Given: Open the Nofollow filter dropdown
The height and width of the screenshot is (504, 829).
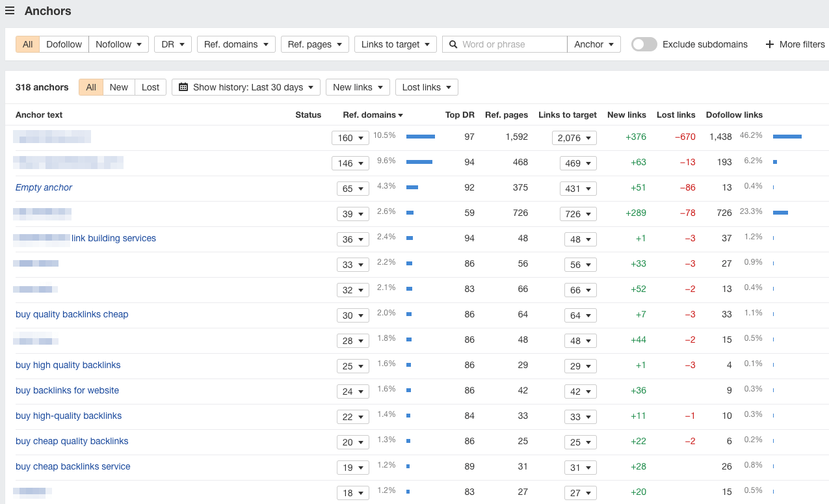Looking at the screenshot, I should pos(118,44).
